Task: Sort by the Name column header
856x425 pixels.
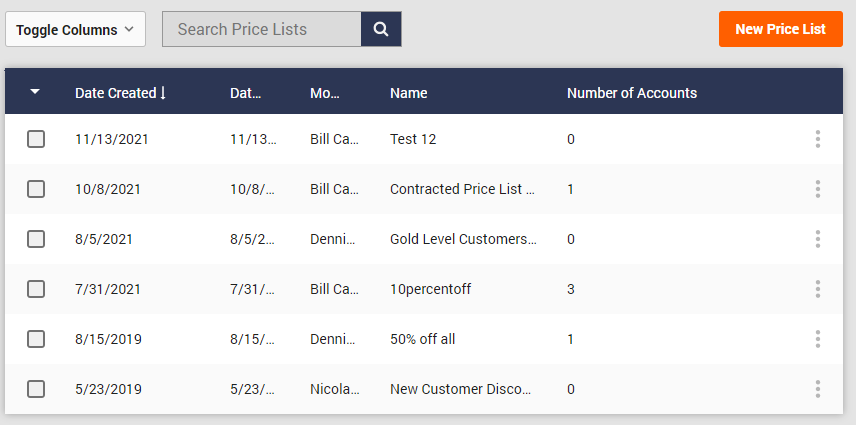Action: (x=408, y=93)
